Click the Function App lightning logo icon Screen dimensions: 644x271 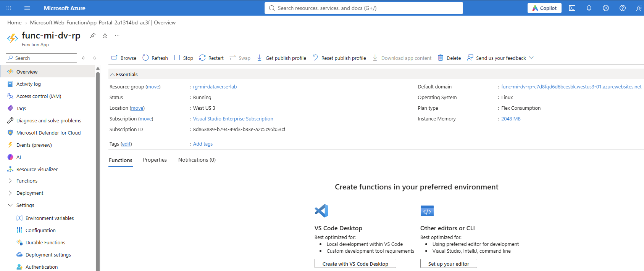(13, 38)
